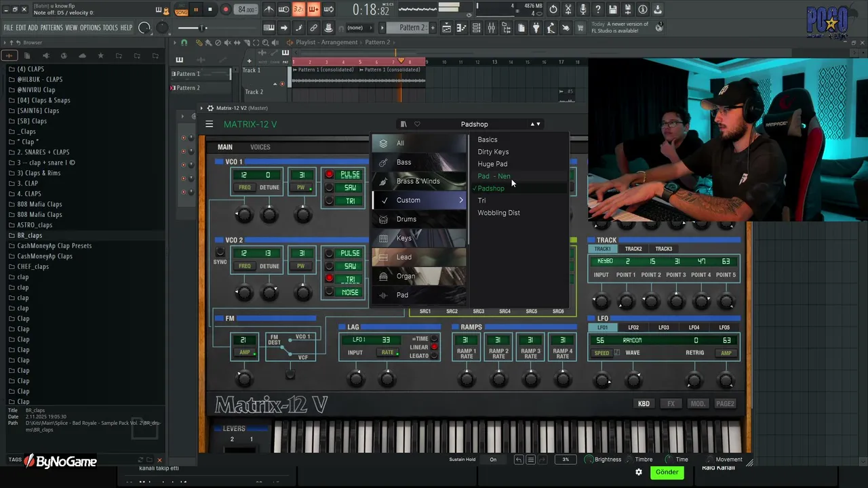The width and height of the screenshot is (868, 488).
Task: Choose the Organ preset category
Action: [419, 276]
